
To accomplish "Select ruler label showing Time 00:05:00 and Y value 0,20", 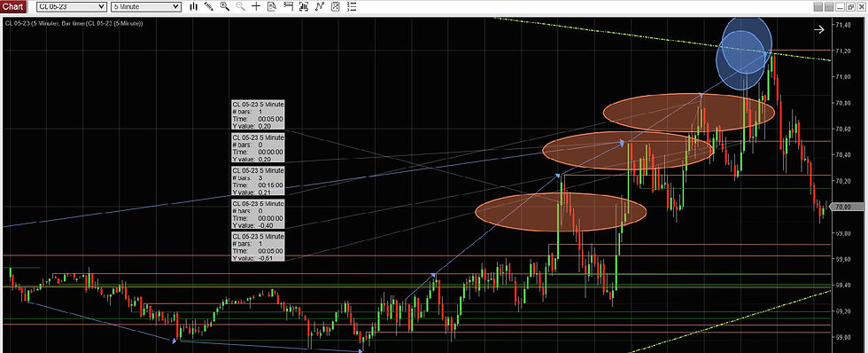I will (x=258, y=114).
